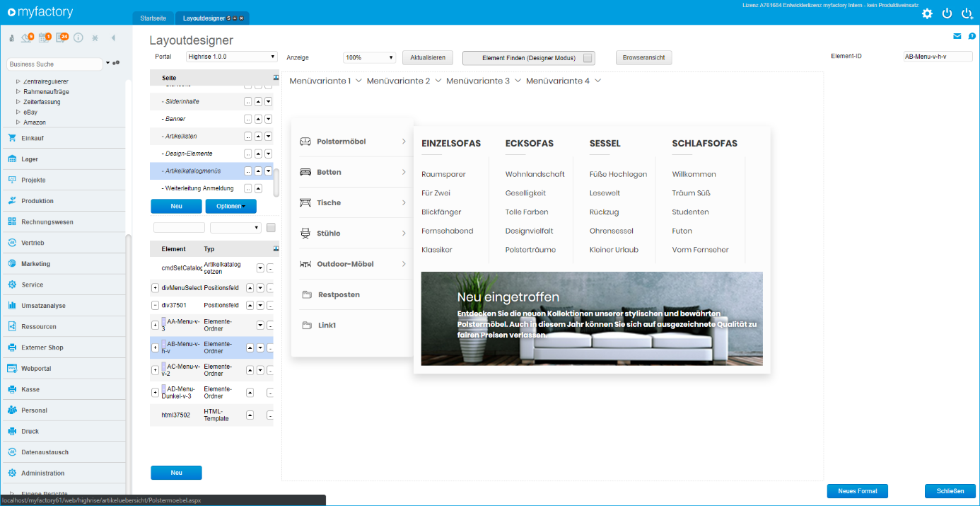This screenshot has height=506, width=980.
Task: Click the power icon with plus sign
Action: tap(968, 13)
